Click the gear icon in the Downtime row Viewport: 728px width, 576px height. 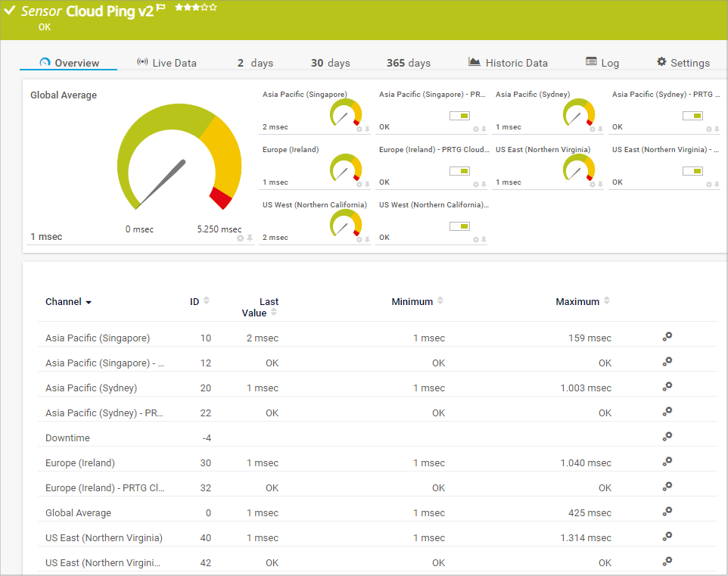667,437
